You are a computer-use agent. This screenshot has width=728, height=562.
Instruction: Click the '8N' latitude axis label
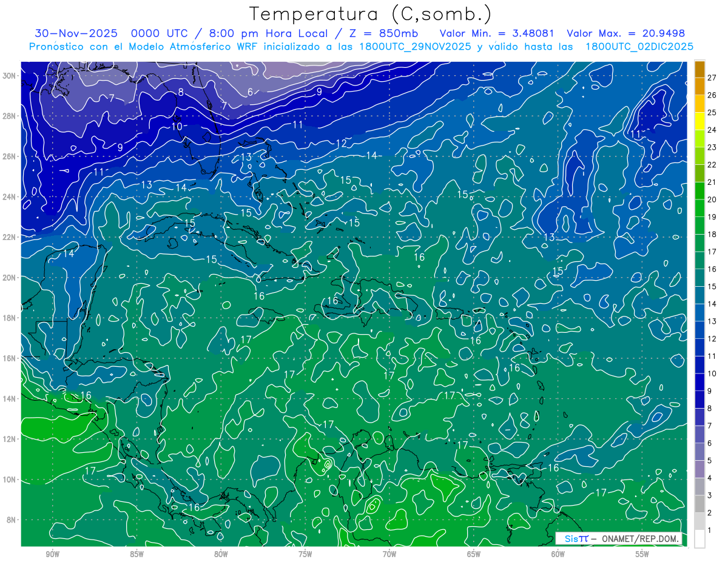12,520
